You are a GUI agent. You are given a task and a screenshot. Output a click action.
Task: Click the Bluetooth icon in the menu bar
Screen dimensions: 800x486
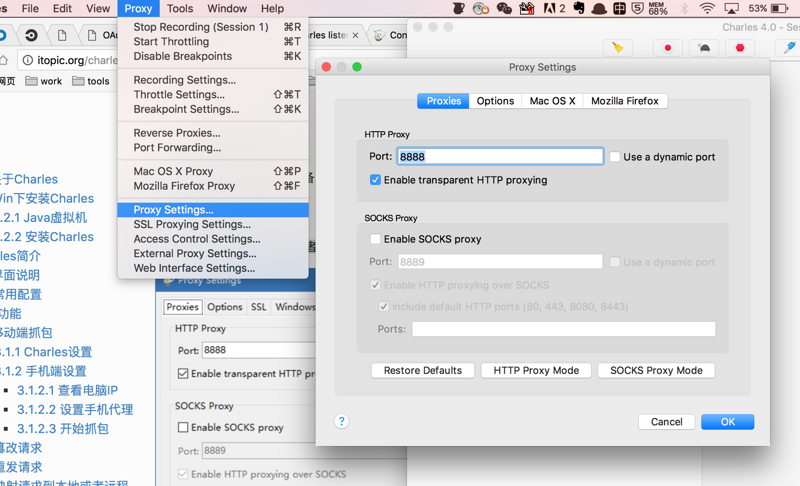(684, 8)
